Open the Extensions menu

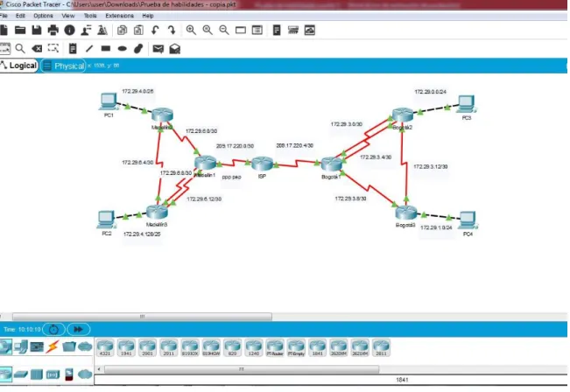tap(120, 16)
